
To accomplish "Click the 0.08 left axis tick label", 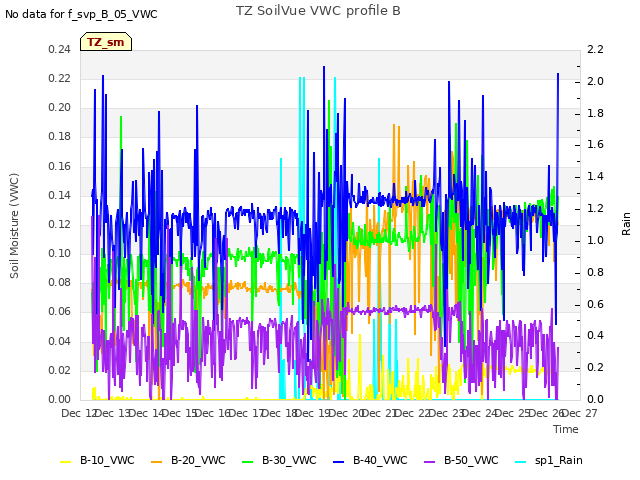I will (60, 282).
